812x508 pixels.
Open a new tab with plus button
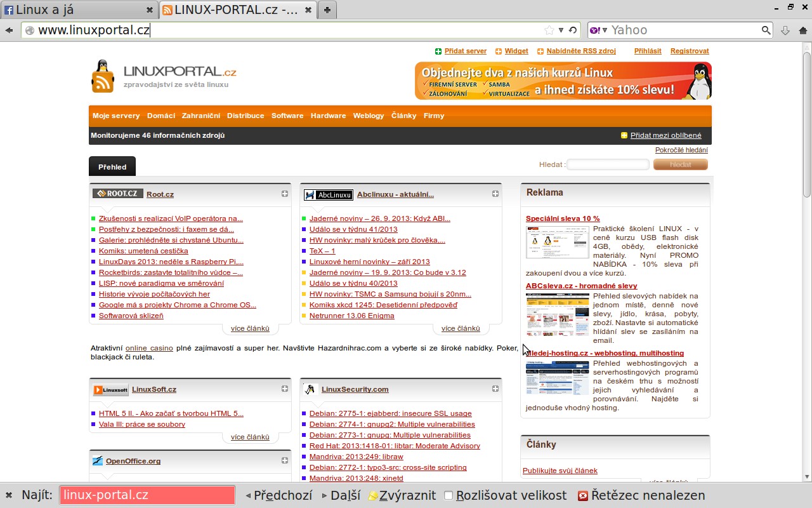click(x=327, y=10)
